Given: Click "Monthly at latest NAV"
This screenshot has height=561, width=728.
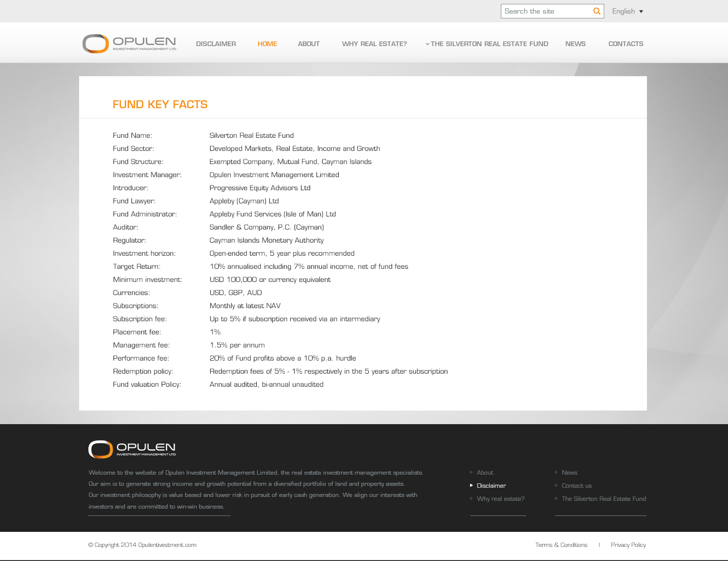Looking at the screenshot, I should click(x=245, y=306).
